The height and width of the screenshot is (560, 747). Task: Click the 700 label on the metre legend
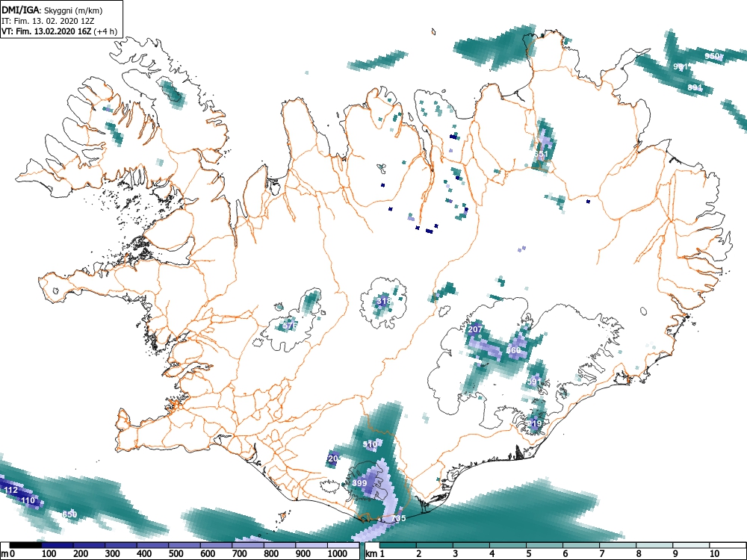(x=239, y=553)
